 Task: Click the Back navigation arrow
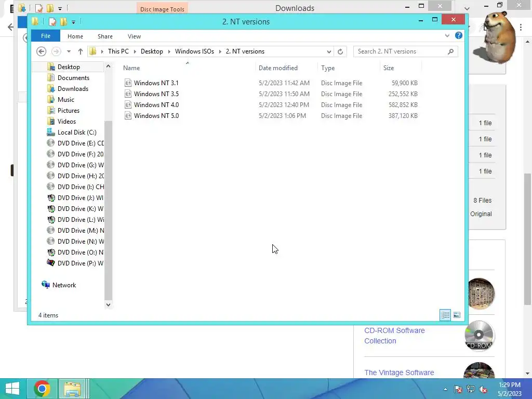[42, 51]
